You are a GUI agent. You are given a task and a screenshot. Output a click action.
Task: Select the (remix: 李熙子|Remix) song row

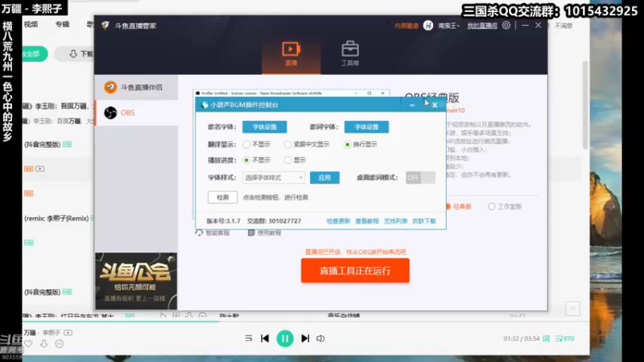coord(58,218)
